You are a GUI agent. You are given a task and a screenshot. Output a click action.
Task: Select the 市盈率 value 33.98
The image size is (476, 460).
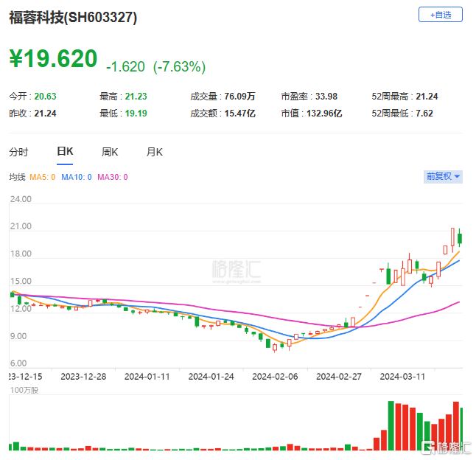[326, 97]
